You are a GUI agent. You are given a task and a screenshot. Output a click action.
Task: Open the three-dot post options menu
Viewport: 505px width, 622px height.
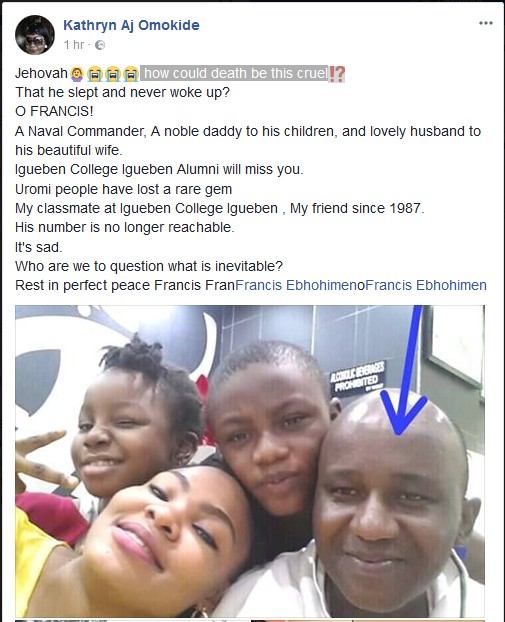pyautogui.click(x=486, y=23)
